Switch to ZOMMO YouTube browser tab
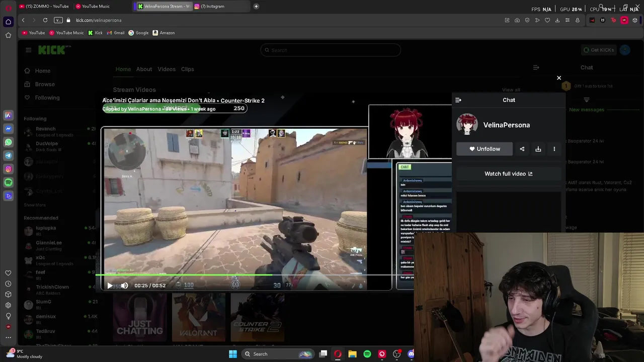This screenshot has height=362, width=644. [44, 6]
